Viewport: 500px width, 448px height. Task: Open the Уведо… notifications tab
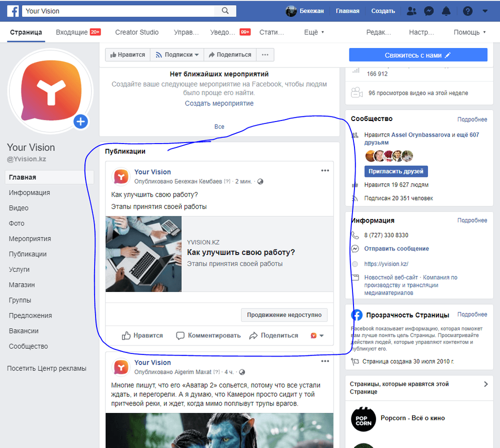pos(230,32)
